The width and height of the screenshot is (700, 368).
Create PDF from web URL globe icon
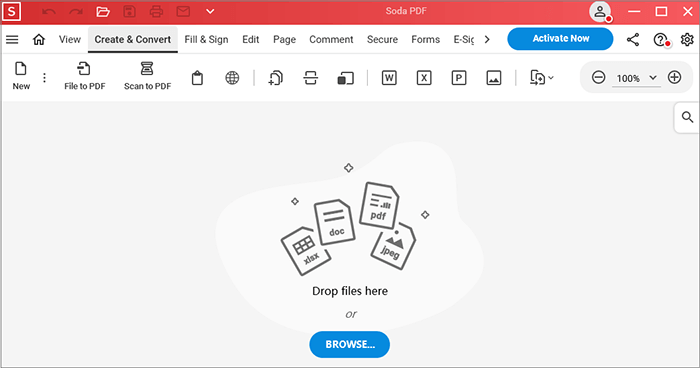232,78
